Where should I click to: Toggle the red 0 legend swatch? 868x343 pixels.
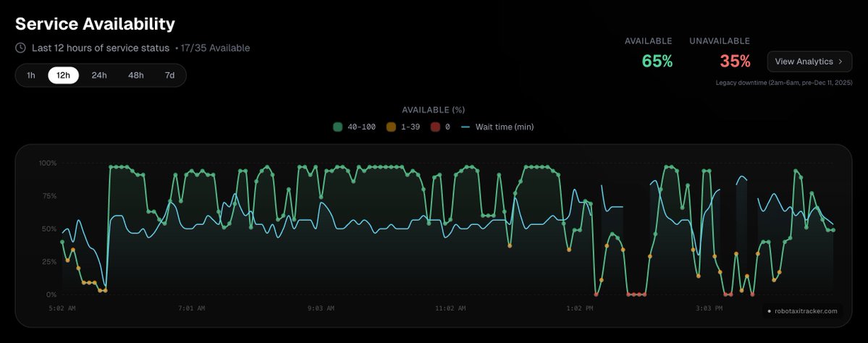pyautogui.click(x=435, y=127)
